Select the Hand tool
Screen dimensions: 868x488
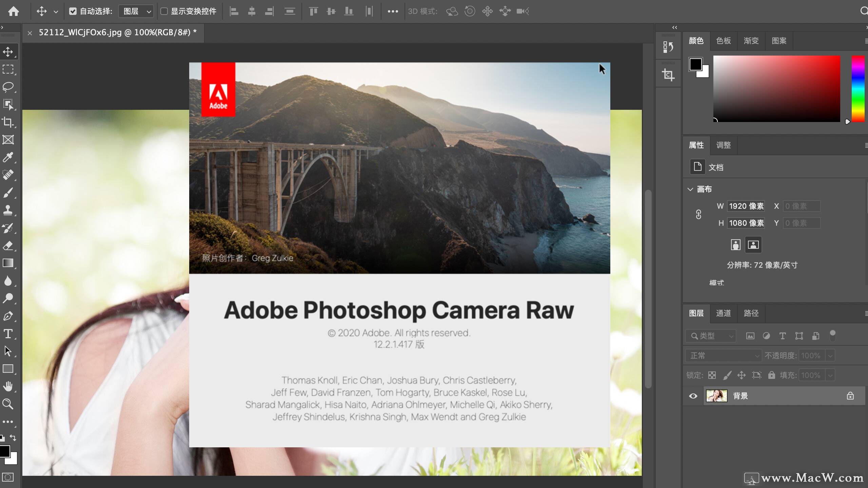pos(8,386)
